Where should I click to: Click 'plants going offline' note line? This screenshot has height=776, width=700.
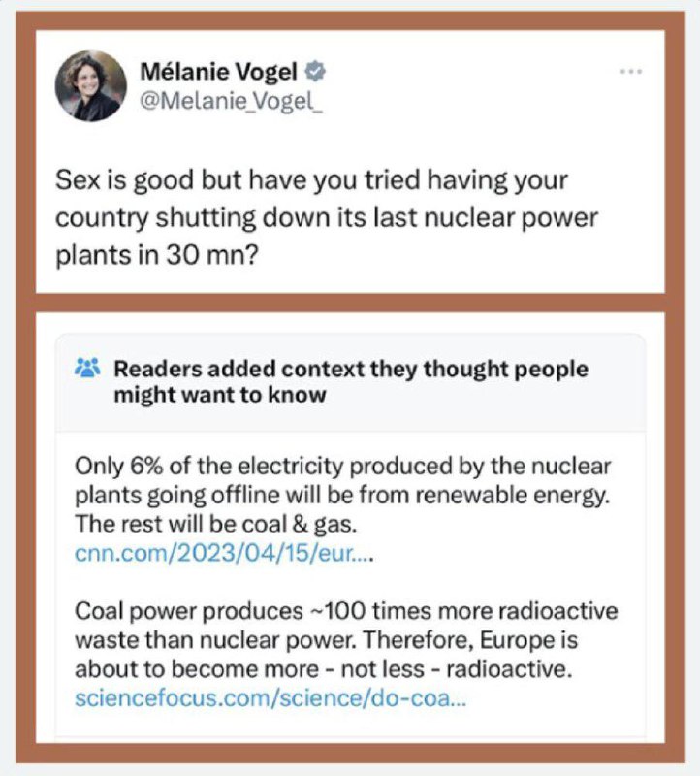pyautogui.click(x=342, y=496)
